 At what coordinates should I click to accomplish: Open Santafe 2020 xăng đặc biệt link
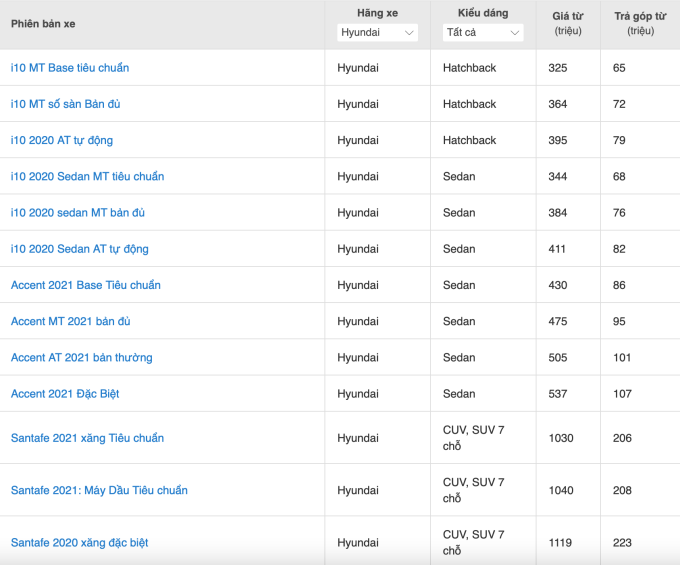pyautogui.click(x=79, y=542)
